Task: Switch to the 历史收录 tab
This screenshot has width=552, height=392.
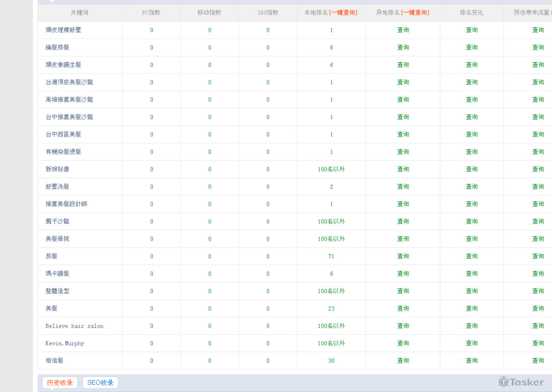Action: click(60, 383)
